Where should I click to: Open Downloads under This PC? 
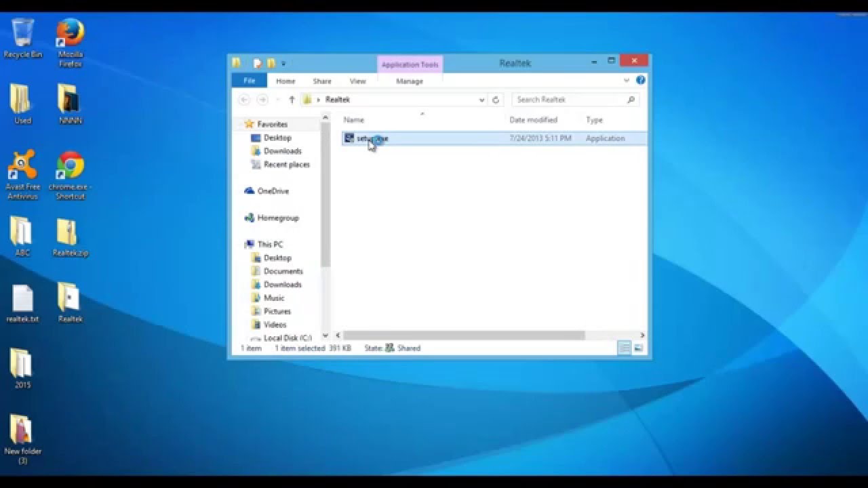(x=282, y=285)
